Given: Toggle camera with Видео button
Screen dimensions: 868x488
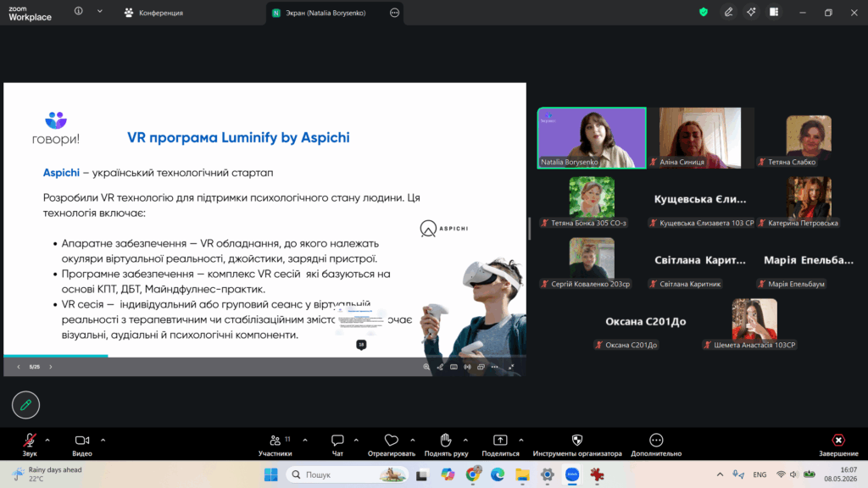Looking at the screenshot, I should (x=82, y=445).
